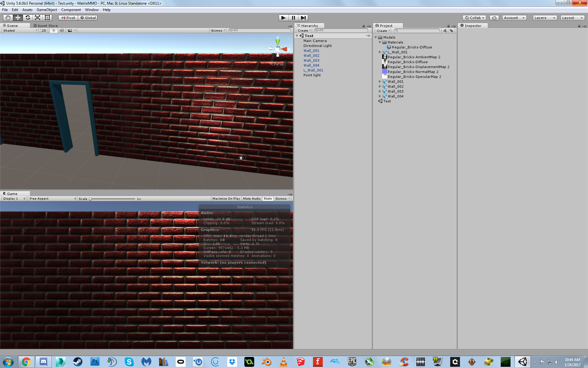The image size is (588, 368).
Task: Select Point light in the Hierarchy
Action: tap(312, 75)
